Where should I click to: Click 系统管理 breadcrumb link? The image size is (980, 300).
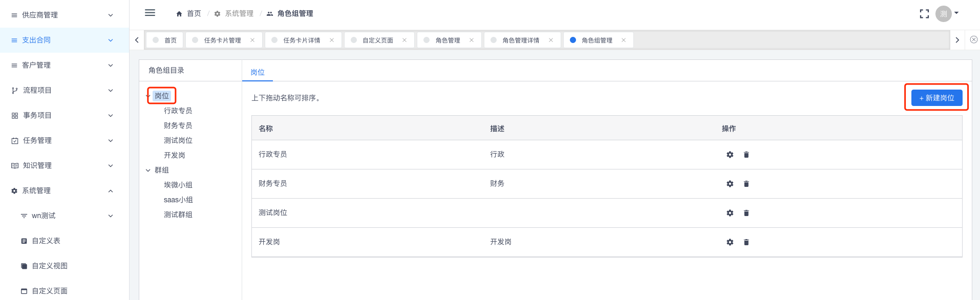click(x=239, y=14)
